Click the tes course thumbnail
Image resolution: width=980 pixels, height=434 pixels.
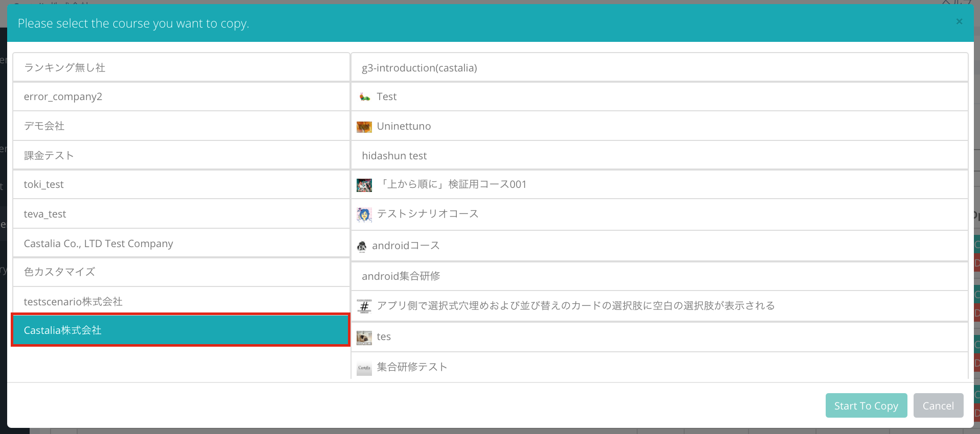click(x=364, y=337)
